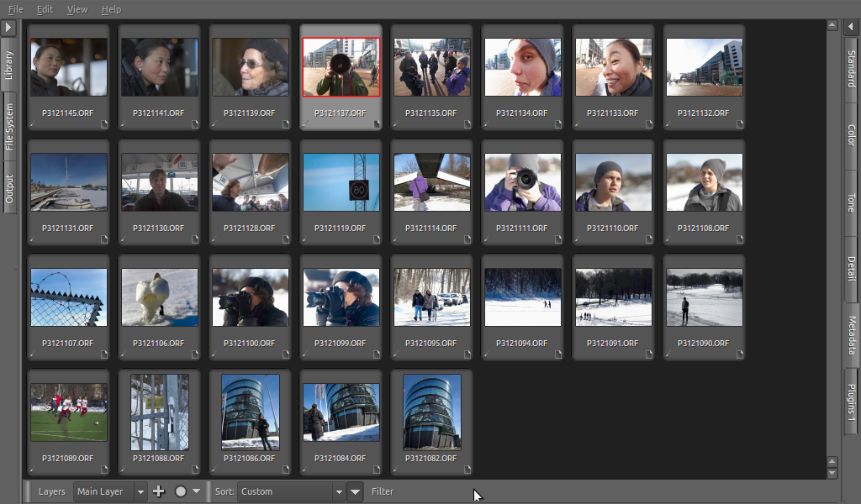Expand the arrow next to the circle tool
861x504 pixels.
(196, 491)
